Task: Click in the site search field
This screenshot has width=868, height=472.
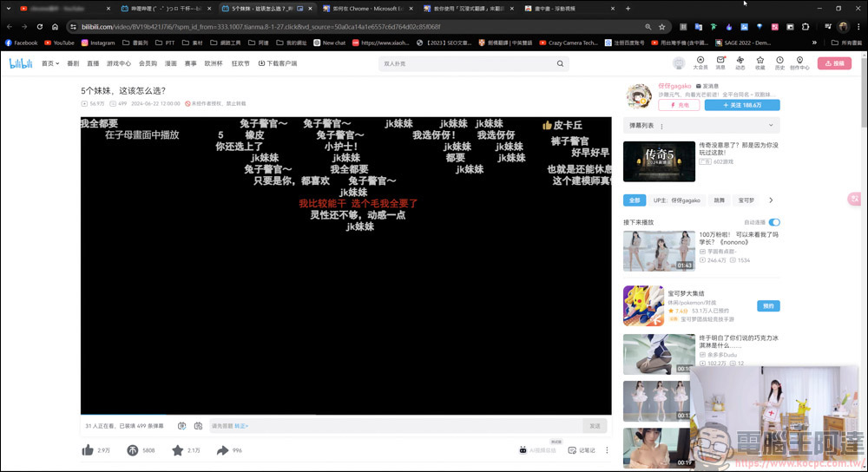Action: pyautogui.click(x=467, y=63)
